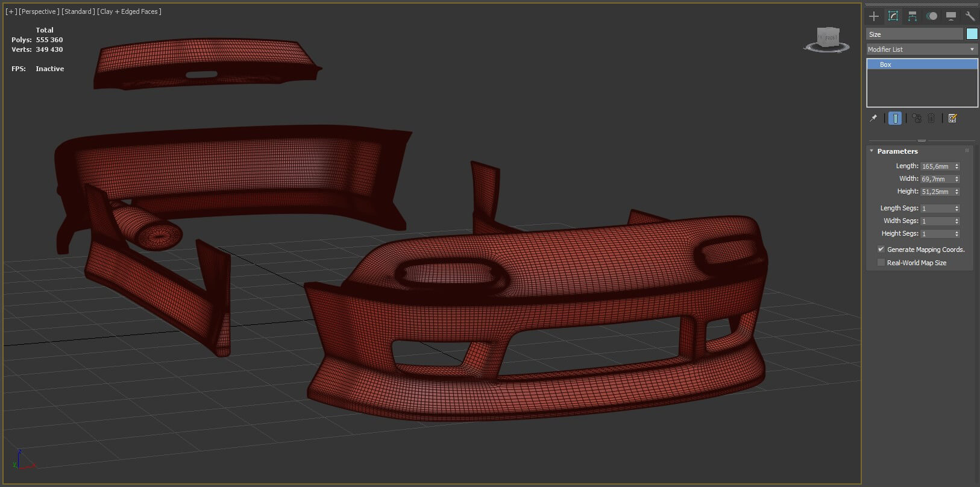Viewport: 980px width, 487px height.
Task: Click the FPS 'Inactive' statistic
Action: [x=49, y=69]
